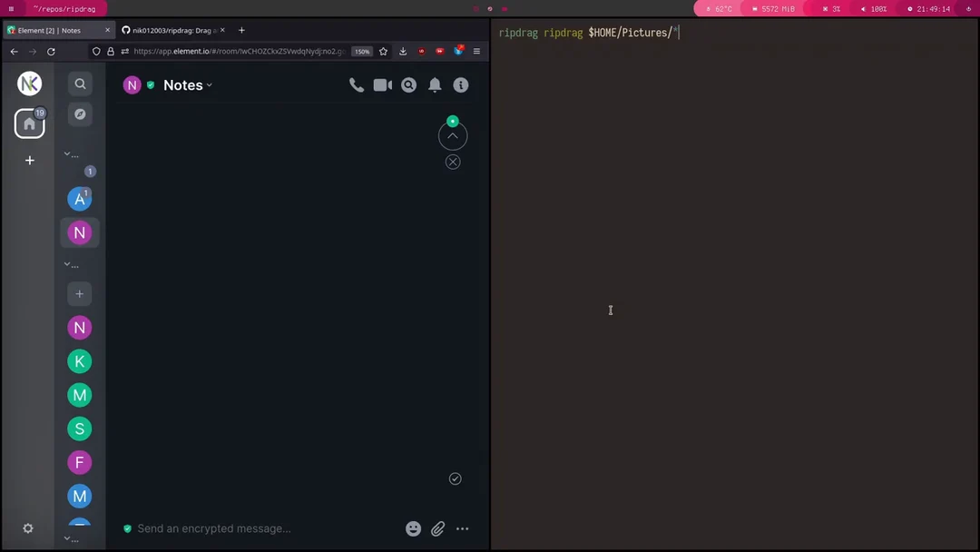
Task: Jump to unread messages with the up-arrow button
Action: pyautogui.click(x=452, y=135)
